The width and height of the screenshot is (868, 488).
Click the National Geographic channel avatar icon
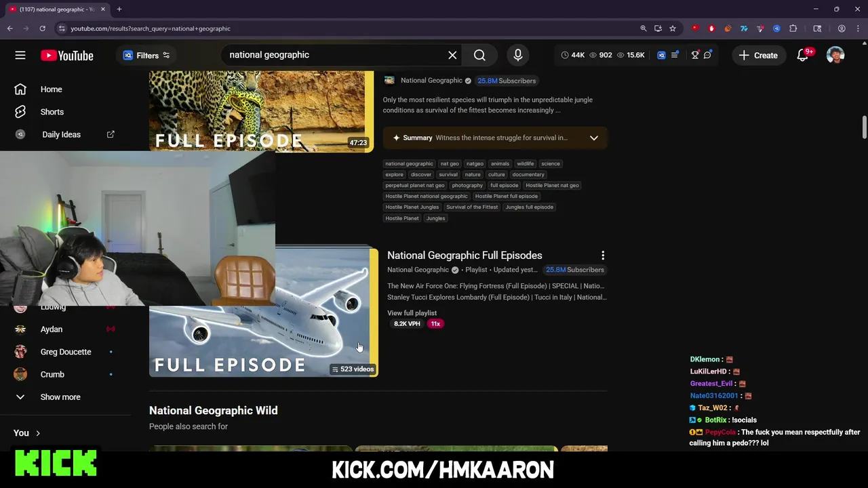[x=389, y=81]
